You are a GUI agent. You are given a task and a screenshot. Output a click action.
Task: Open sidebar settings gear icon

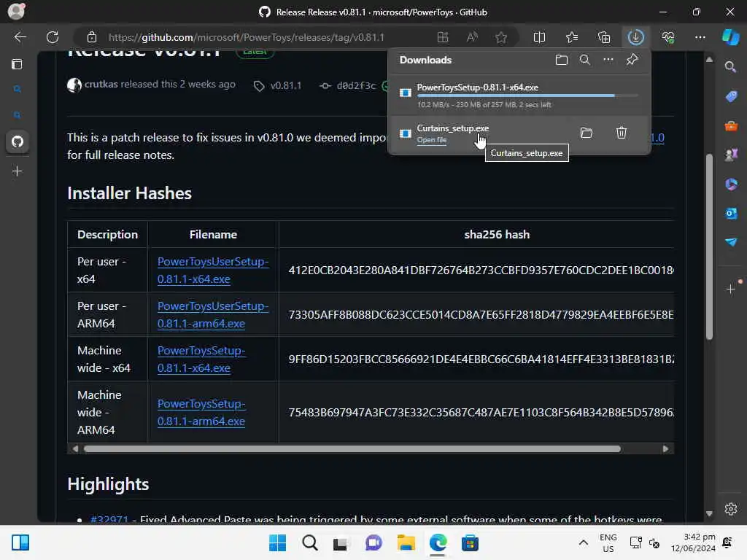[731, 509]
